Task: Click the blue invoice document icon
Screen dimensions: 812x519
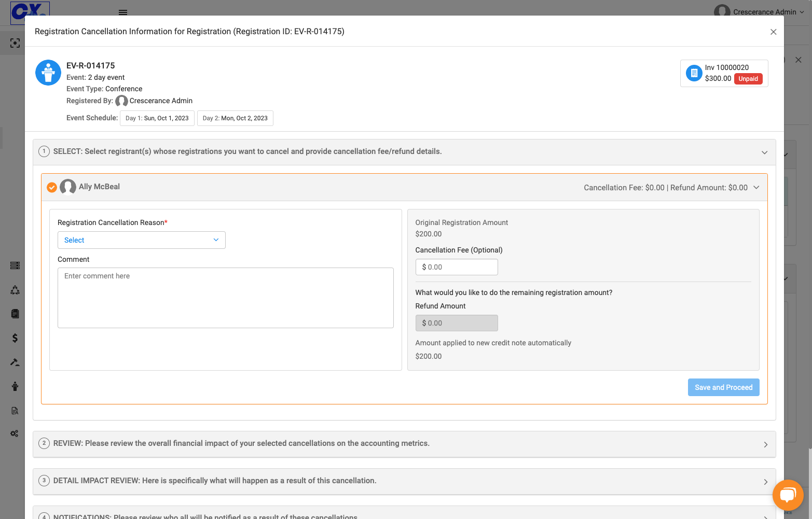Action: click(x=694, y=73)
